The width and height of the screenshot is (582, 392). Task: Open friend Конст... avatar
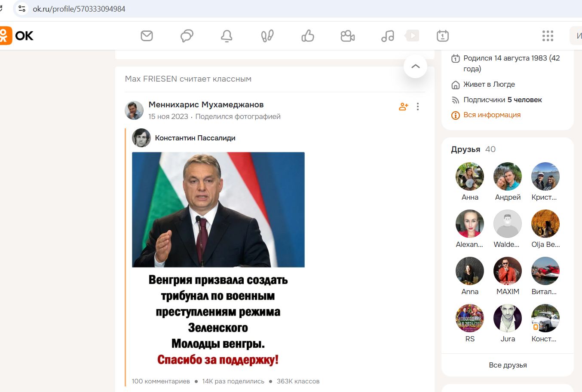[545, 318]
